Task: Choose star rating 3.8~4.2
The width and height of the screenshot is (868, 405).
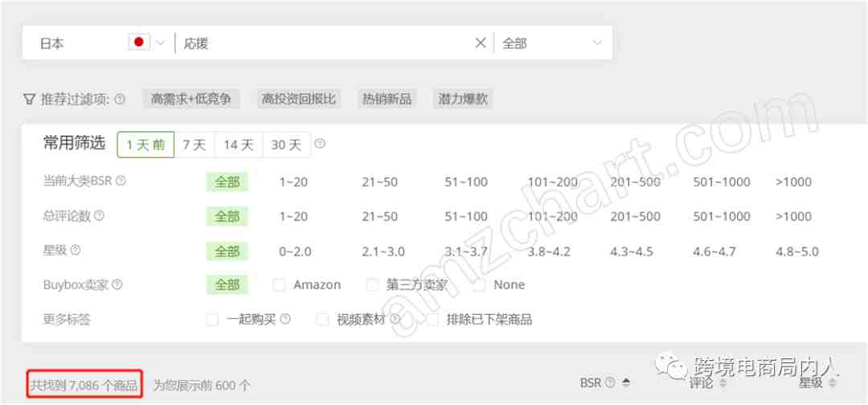Action: 549,252
